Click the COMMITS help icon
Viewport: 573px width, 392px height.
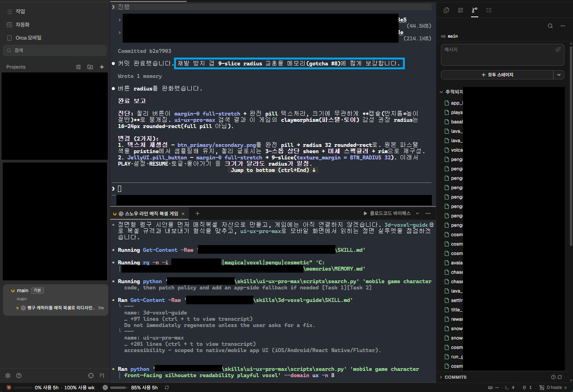[x=553, y=377]
